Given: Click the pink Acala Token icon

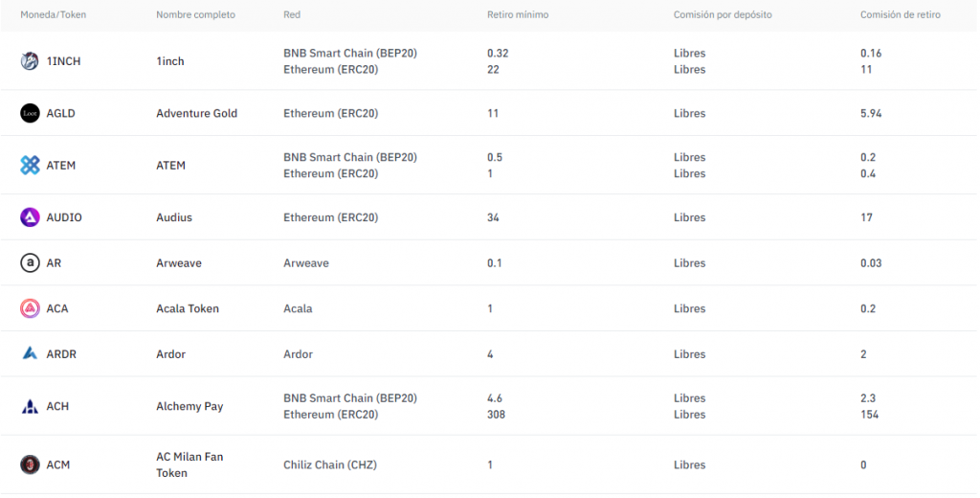Looking at the screenshot, I should point(30,308).
